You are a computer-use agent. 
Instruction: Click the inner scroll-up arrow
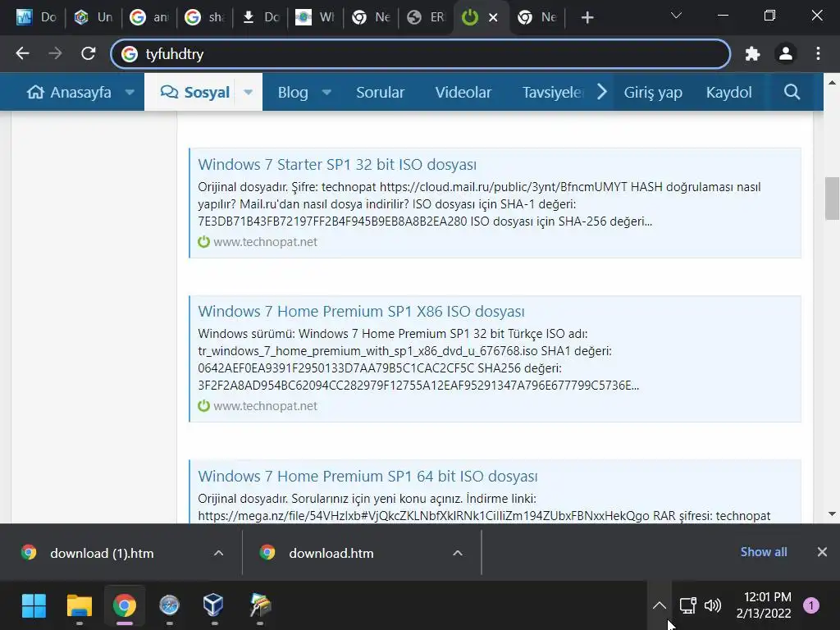point(832,83)
